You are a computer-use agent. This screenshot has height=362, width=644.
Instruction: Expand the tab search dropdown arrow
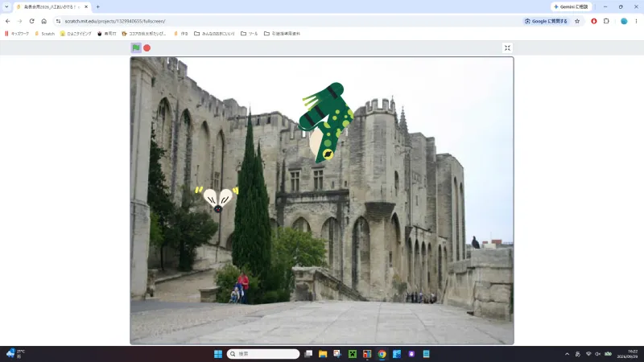[x=6, y=6]
